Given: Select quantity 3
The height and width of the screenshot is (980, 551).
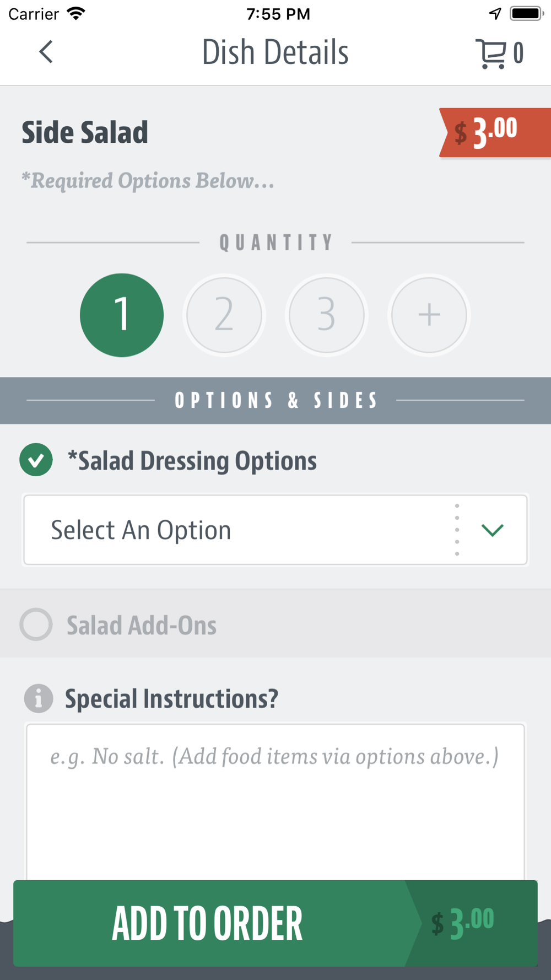Looking at the screenshot, I should click(327, 315).
